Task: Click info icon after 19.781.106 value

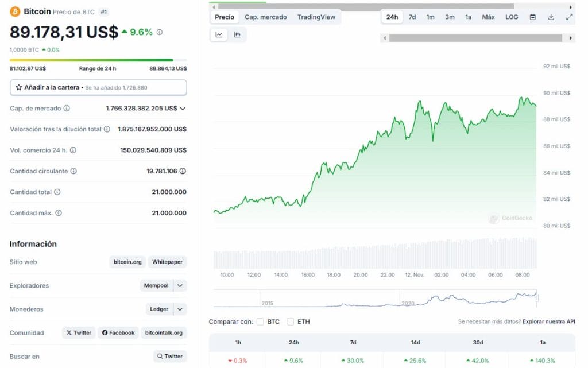Action: tap(183, 171)
